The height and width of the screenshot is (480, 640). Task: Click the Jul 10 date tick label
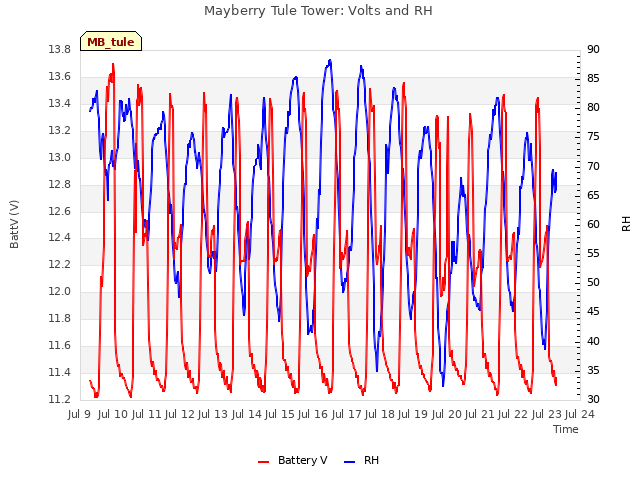(113, 414)
